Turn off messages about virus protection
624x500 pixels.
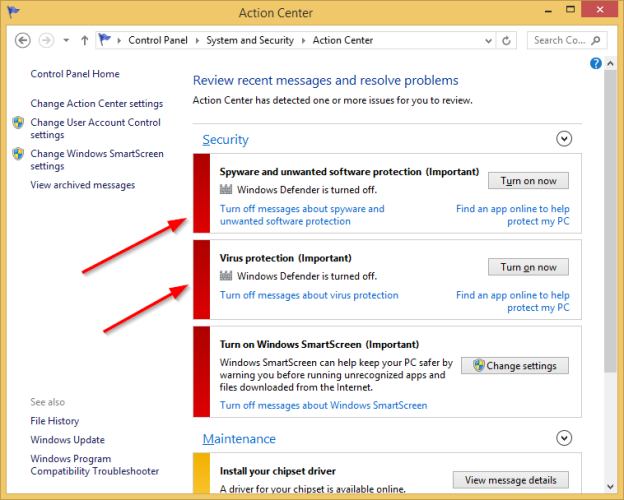[309, 295]
